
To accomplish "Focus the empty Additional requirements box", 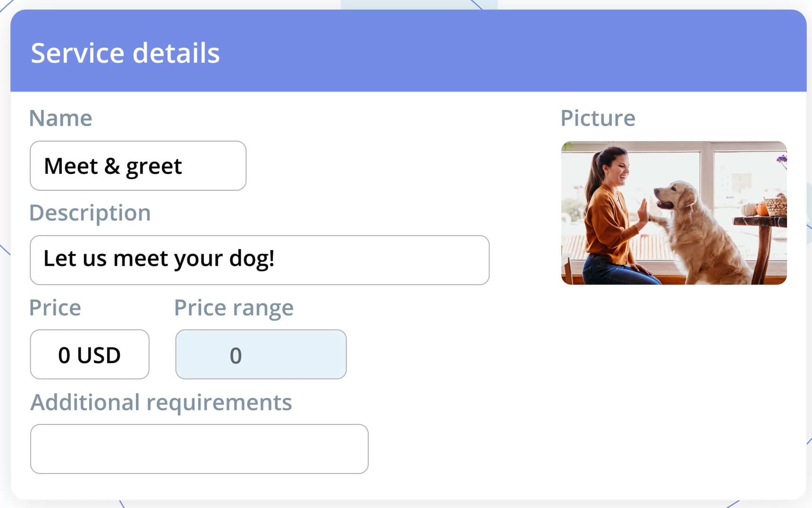I will 199,449.
